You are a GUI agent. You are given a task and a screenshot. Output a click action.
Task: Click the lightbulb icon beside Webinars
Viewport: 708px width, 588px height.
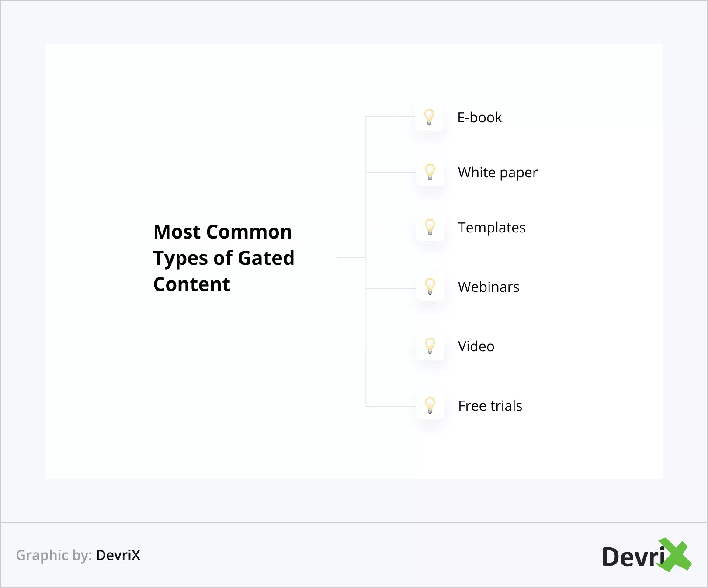click(x=430, y=287)
